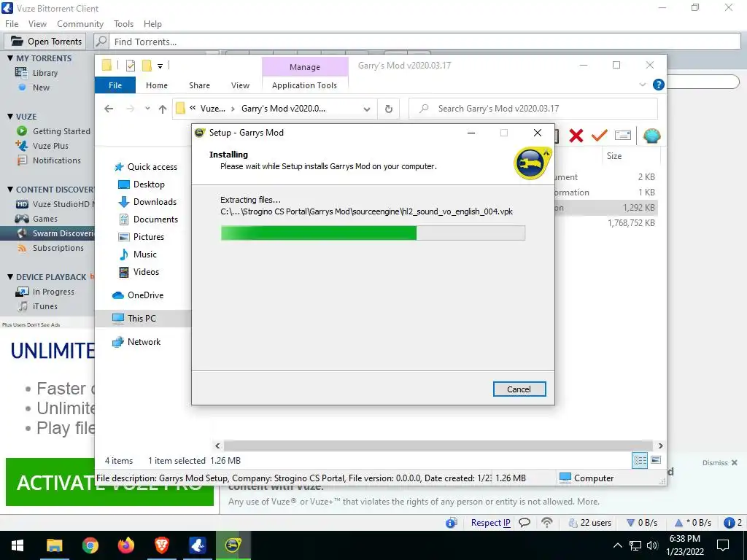Open Brave browser from taskbar
Image resolution: width=747 pixels, height=560 pixels.
click(x=161, y=545)
